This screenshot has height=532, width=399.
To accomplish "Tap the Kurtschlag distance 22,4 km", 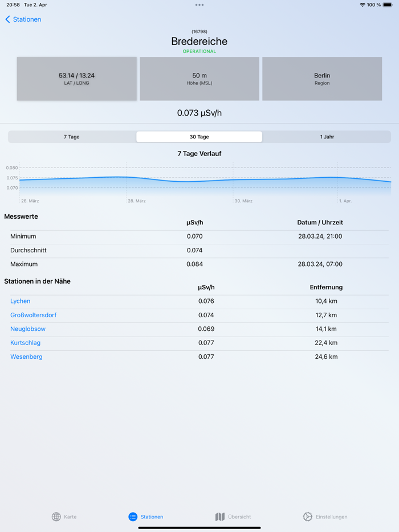I will tap(327, 343).
